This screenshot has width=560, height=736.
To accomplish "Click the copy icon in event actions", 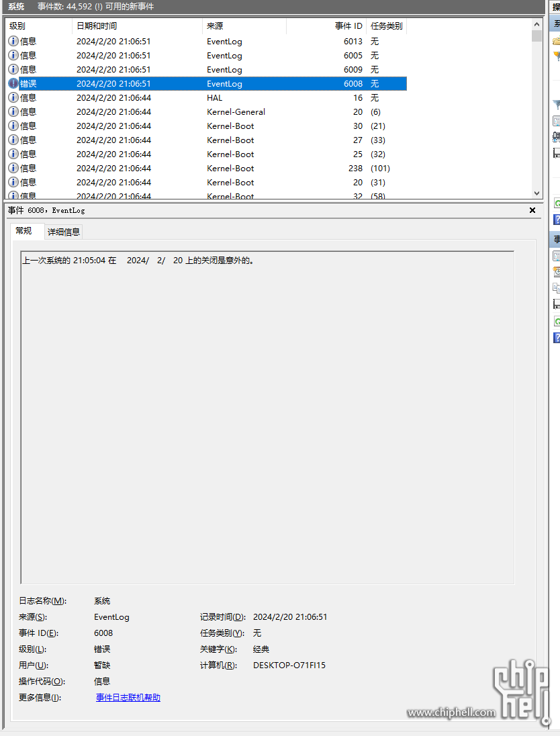I will point(556,288).
